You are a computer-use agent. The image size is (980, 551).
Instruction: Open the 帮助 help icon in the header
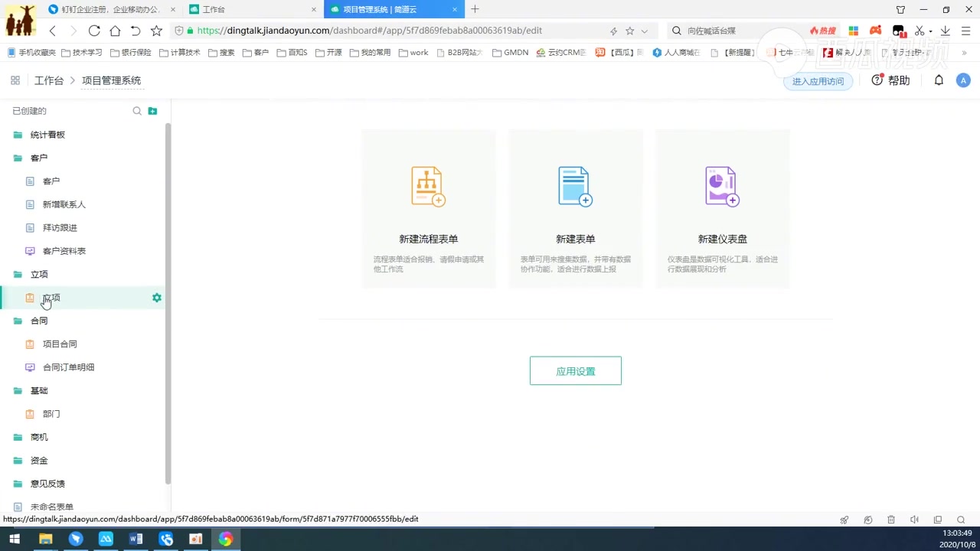(x=877, y=80)
